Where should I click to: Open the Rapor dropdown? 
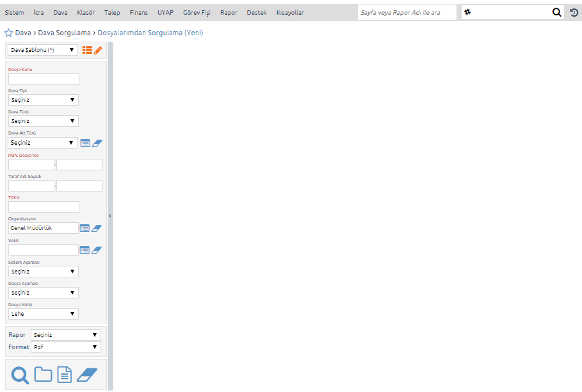66,335
